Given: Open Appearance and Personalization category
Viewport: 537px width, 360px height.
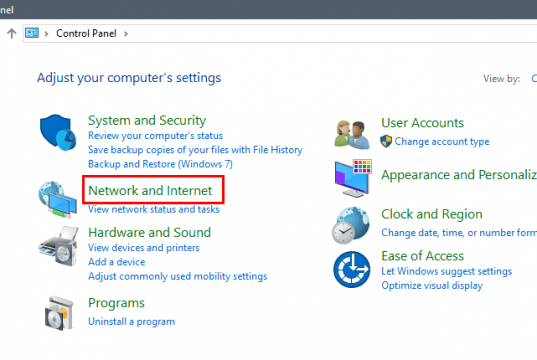Looking at the screenshot, I should click(459, 175).
